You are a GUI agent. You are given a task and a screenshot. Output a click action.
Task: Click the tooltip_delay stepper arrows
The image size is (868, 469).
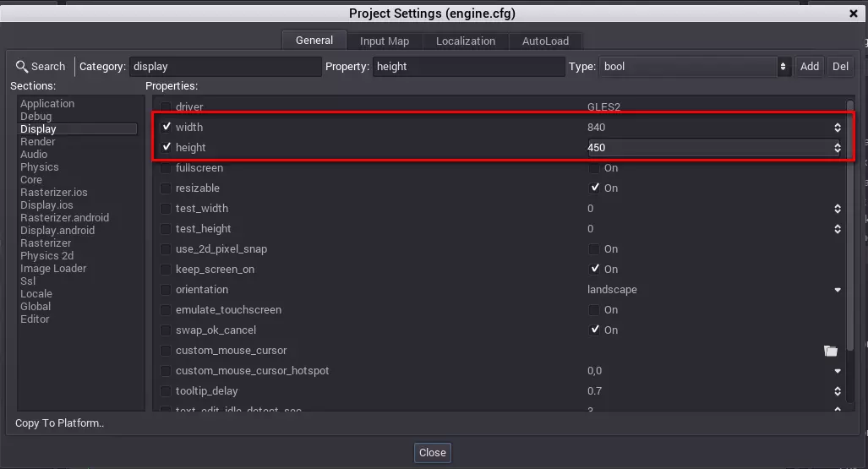point(837,391)
